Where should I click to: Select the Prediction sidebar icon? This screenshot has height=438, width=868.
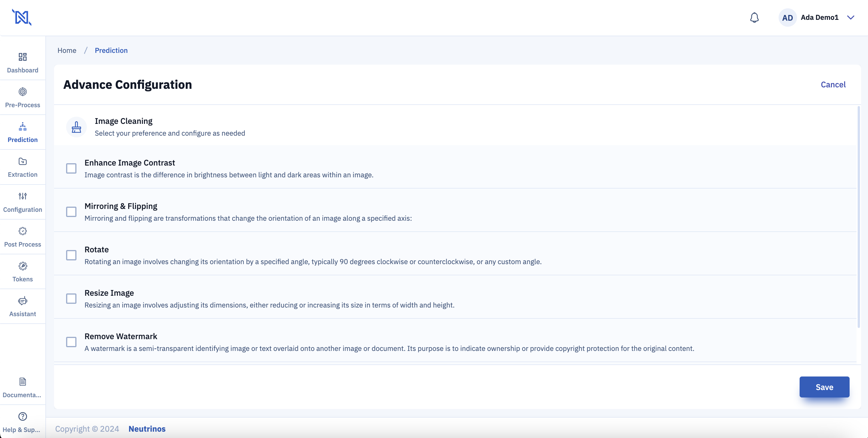(x=23, y=127)
